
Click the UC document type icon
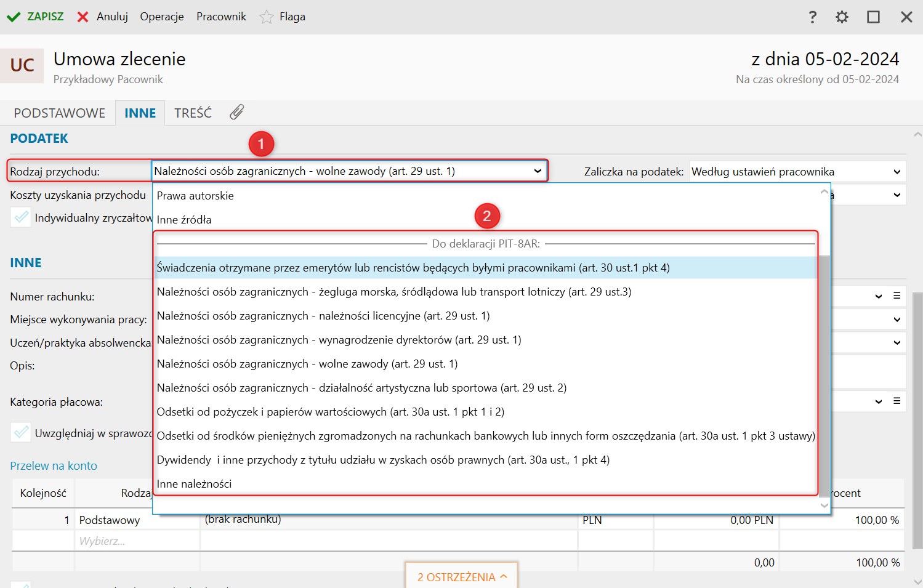click(22, 65)
